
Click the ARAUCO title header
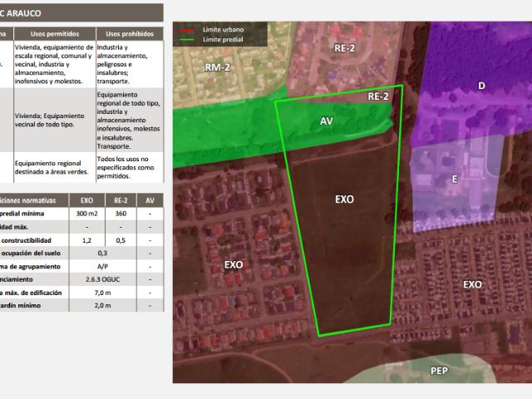[33, 12]
